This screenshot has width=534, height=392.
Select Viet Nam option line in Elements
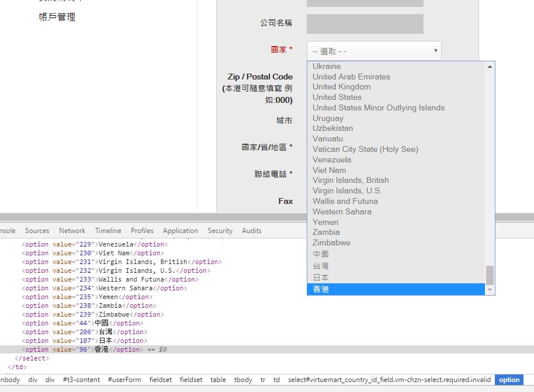[x=93, y=253]
